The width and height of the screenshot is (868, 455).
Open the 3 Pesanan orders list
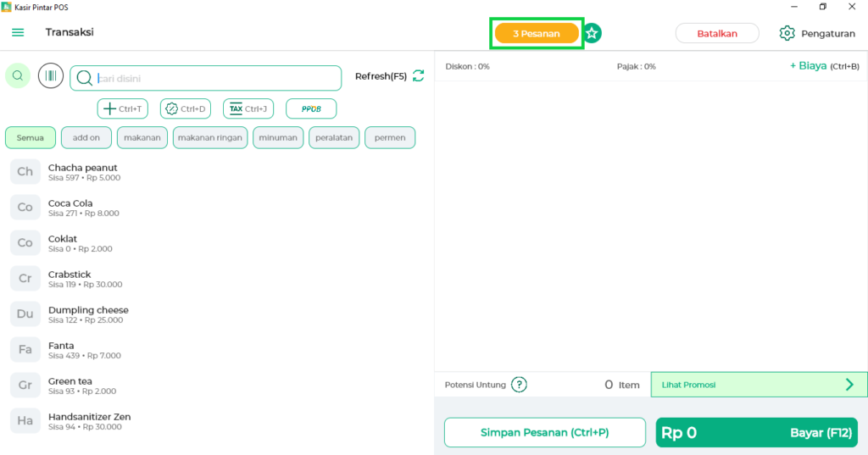pos(537,34)
